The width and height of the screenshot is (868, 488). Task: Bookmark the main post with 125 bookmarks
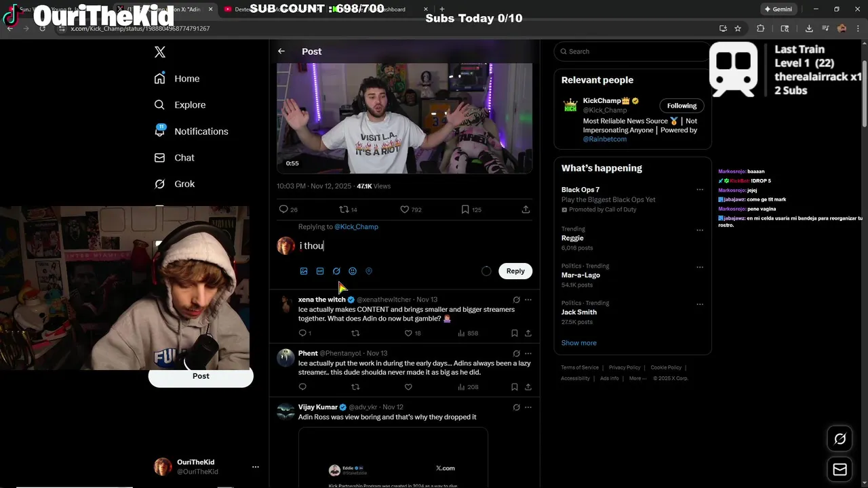point(471,209)
